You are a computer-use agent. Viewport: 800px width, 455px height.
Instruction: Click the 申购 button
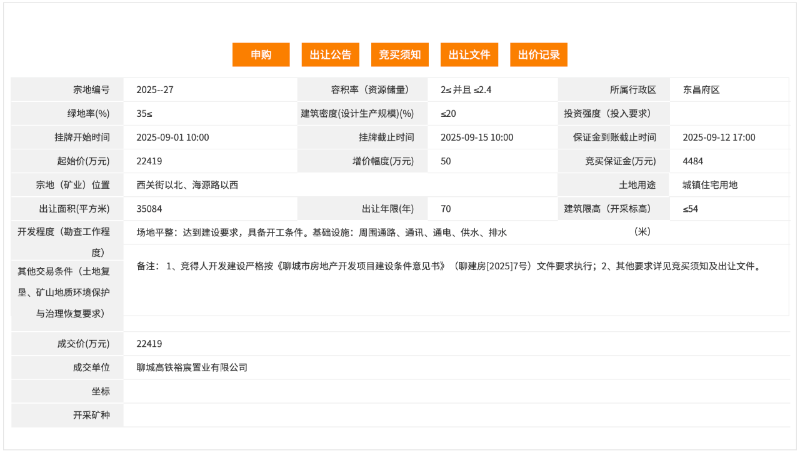[x=260, y=55]
